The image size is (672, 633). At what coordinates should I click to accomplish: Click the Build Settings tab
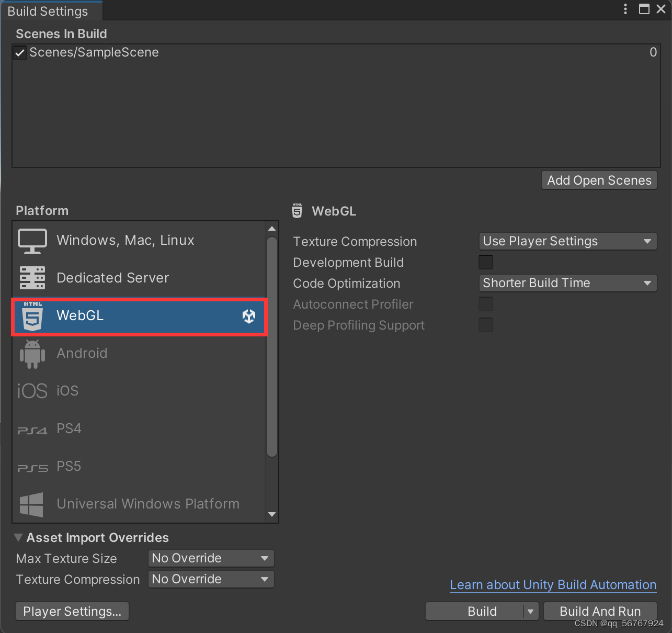51,10
